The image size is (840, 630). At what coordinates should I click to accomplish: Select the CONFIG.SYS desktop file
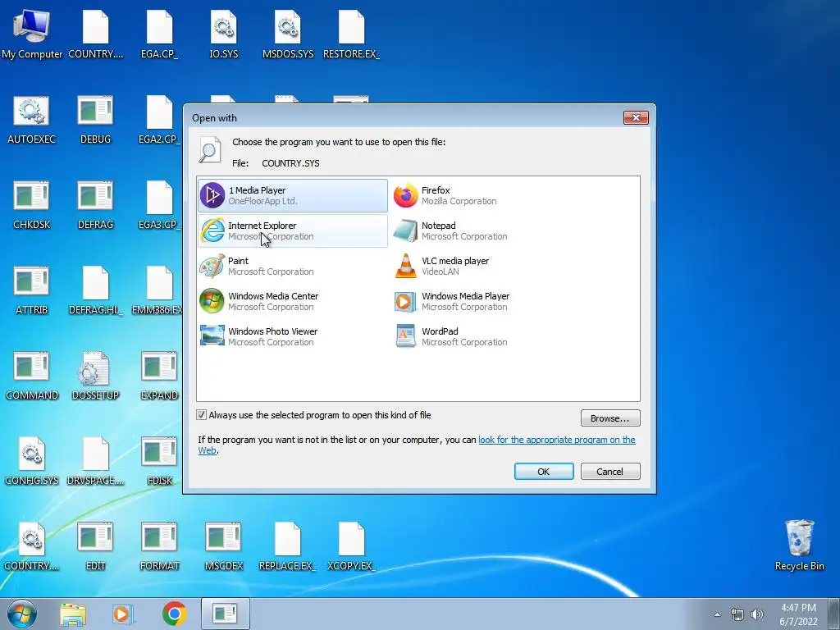[x=32, y=461]
